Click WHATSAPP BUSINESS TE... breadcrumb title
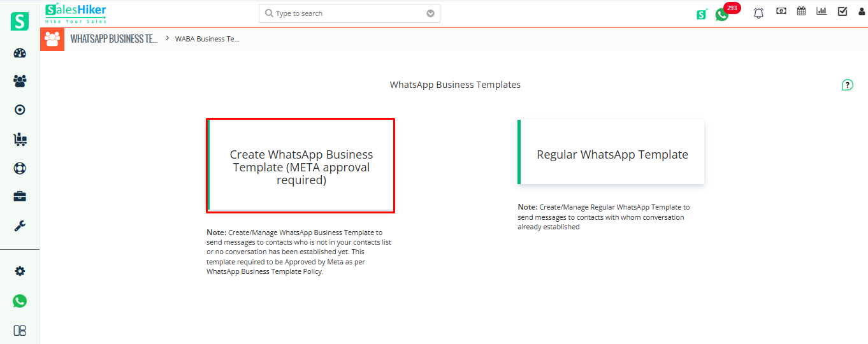The height and width of the screenshot is (344, 868). click(114, 39)
